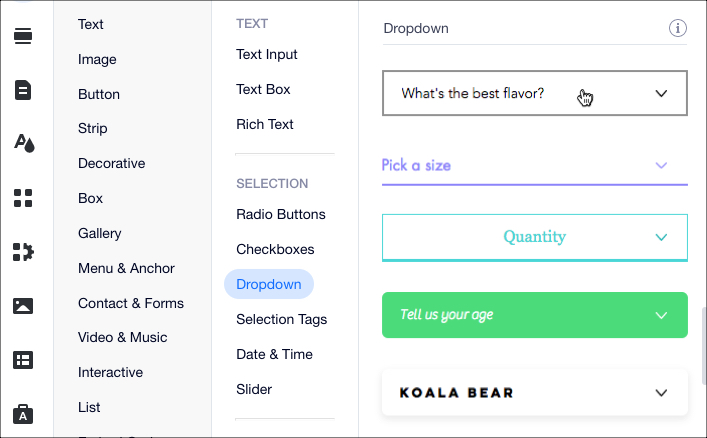Open the "Pick a size" dropdown

pyautogui.click(x=535, y=166)
